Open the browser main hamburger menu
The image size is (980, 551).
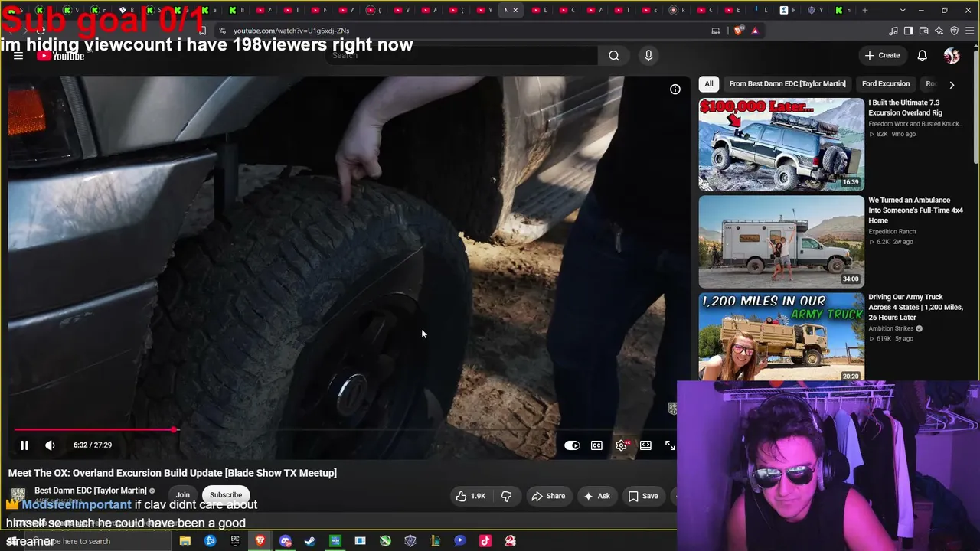[x=970, y=31]
